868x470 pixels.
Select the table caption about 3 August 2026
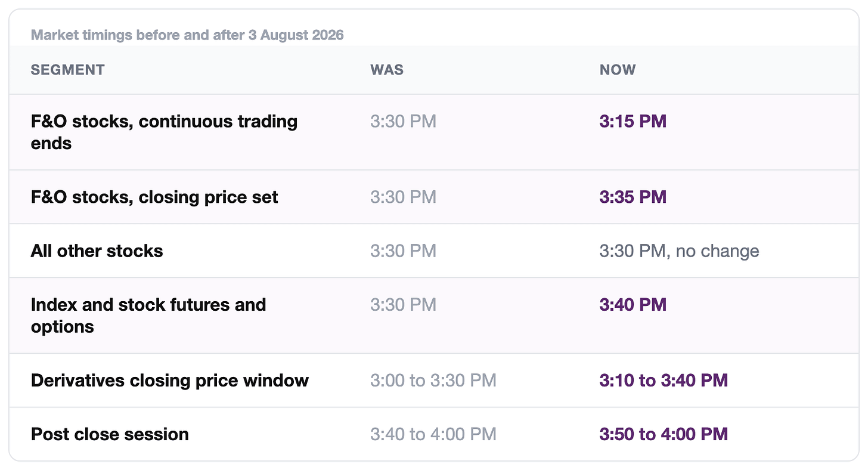tap(187, 35)
